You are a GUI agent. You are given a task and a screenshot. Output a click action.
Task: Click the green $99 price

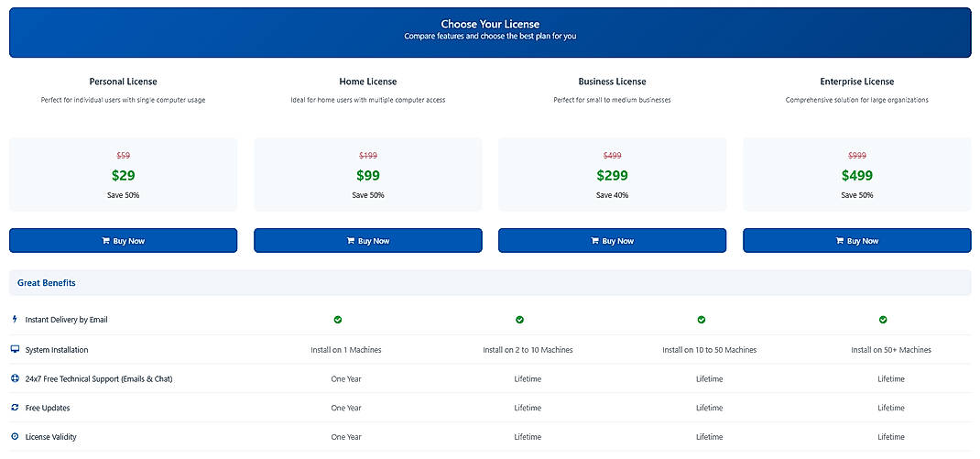pos(368,176)
